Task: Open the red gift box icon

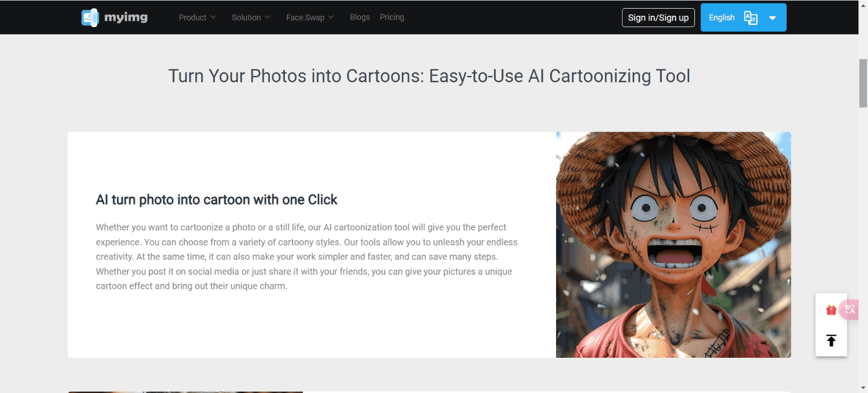Action: point(831,310)
